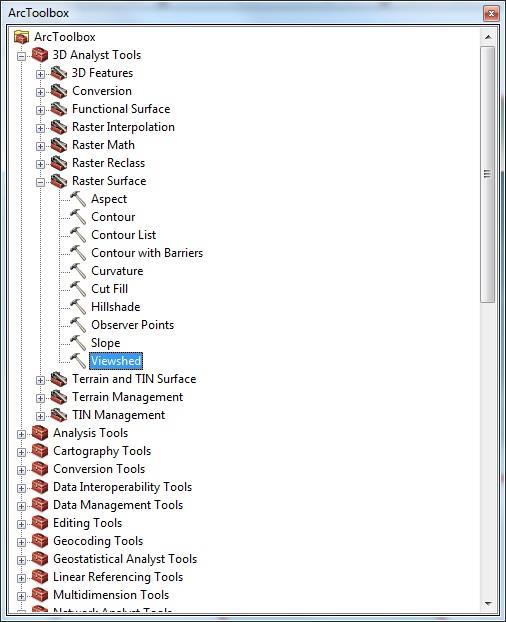
Task: Select the Terrain Management label
Action: tap(127, 397)
